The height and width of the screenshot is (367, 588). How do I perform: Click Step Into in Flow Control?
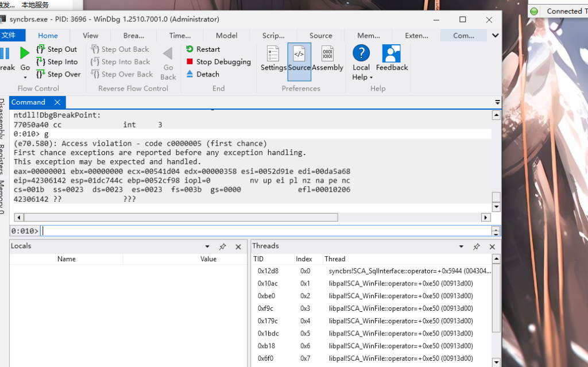click(x=62, y=62)
